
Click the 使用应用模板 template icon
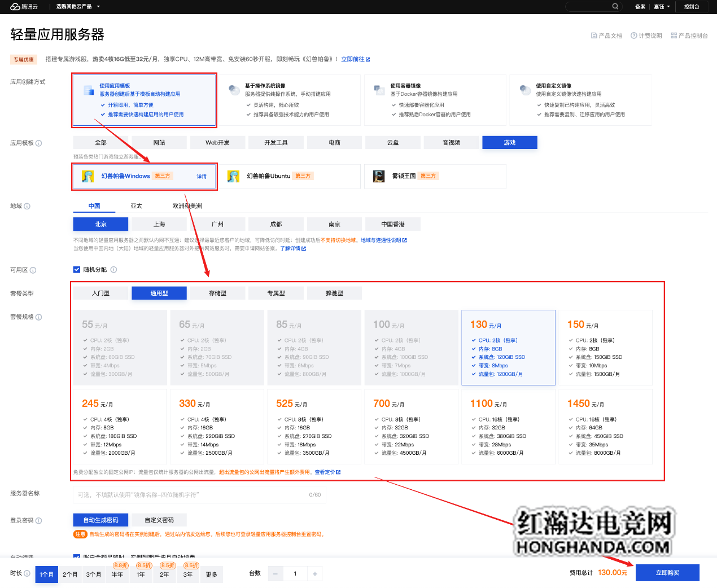click(x=89, y=90)
